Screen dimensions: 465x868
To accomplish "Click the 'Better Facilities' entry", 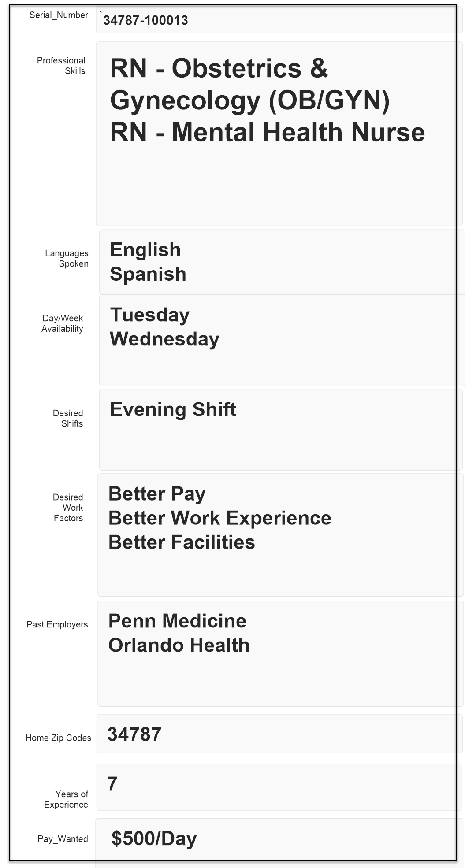I will (182, 542).
